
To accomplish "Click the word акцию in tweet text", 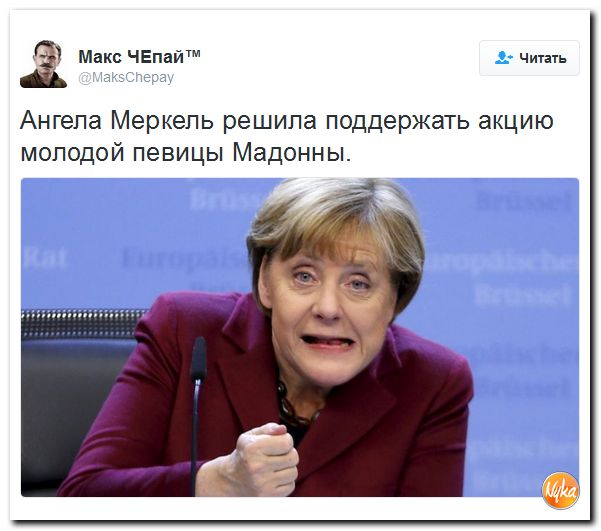I will (x=516, y=122).
